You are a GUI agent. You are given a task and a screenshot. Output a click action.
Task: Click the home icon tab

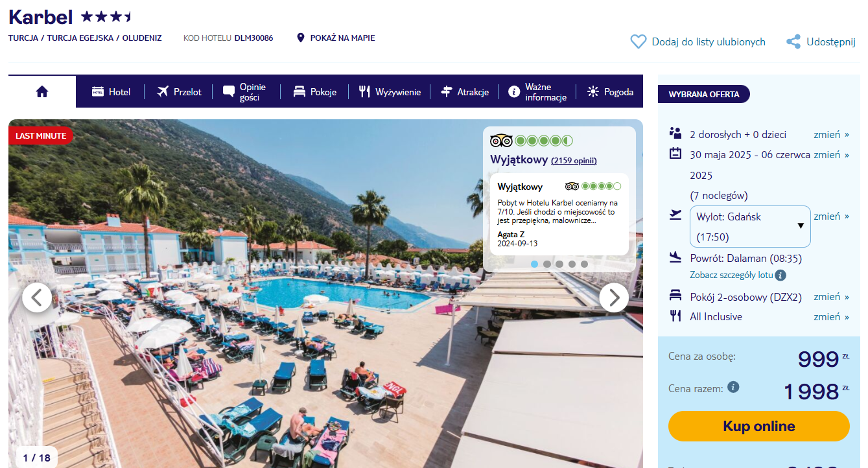[x=42, y=91]
